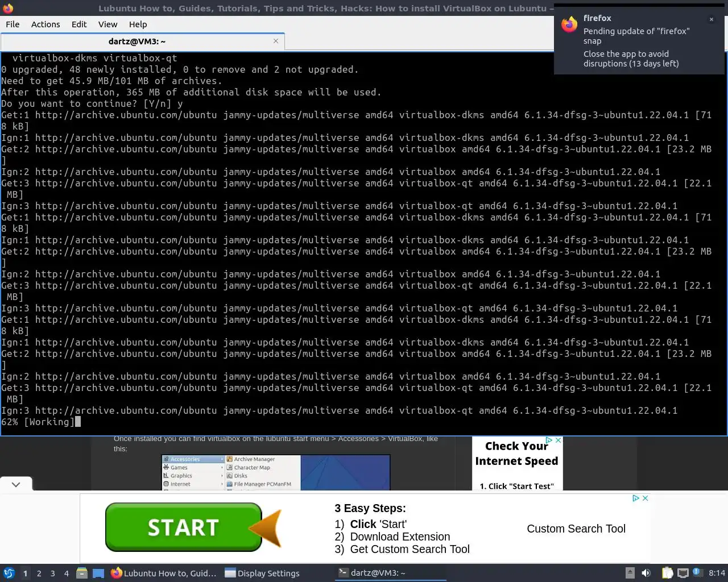Click 'Need to get 45.9 MB/101 MB' line
Viewport: 728px width, 582px height.
point(111,81)
